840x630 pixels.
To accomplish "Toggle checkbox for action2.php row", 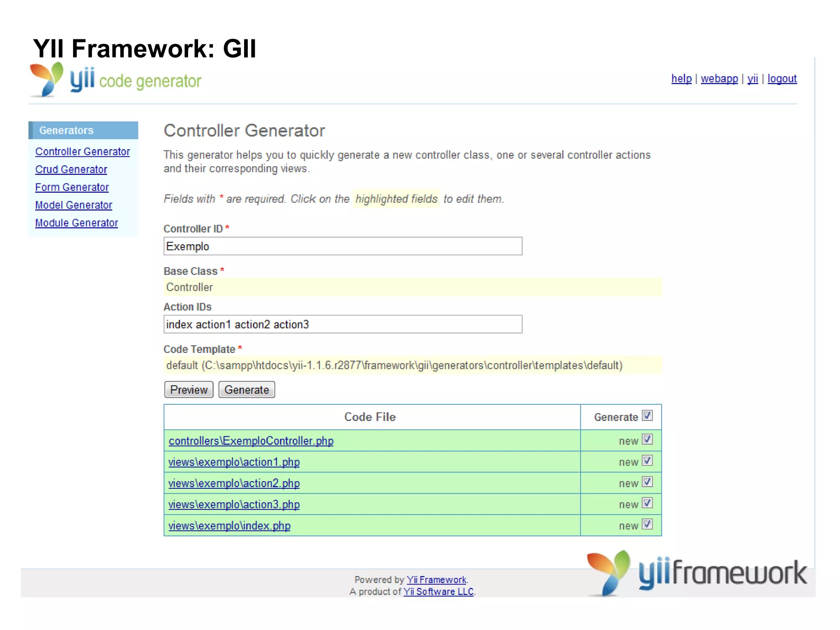I will pyautogui.click(x=647, y=482).
